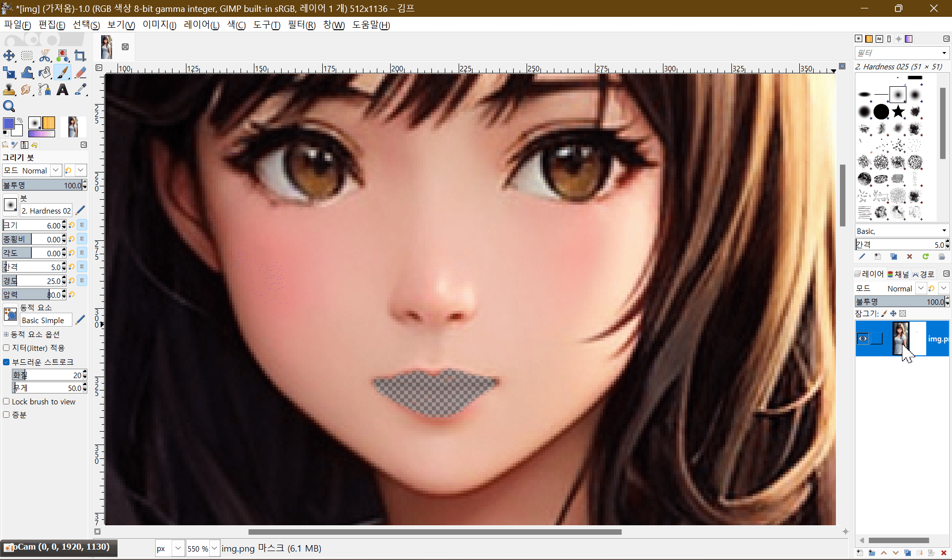Select the Scissors Select tool

[45, 56]
